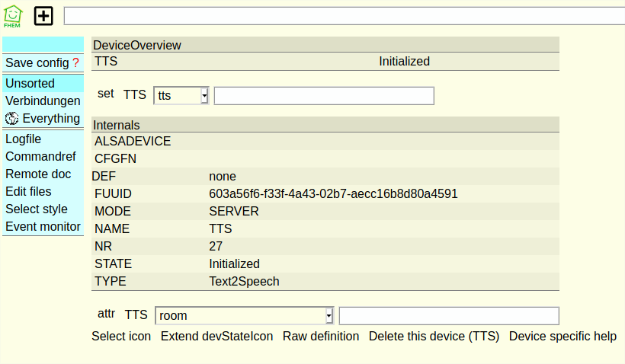This screenshot has width=625, height=364.
Task: Click Delete this device (TTS)
Action: pos(434,337)
